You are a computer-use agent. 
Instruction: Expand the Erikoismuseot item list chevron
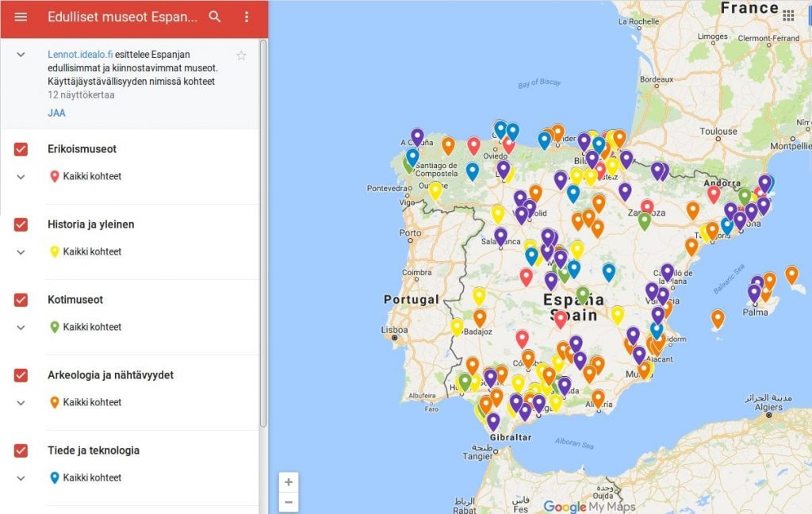[21, 176]
